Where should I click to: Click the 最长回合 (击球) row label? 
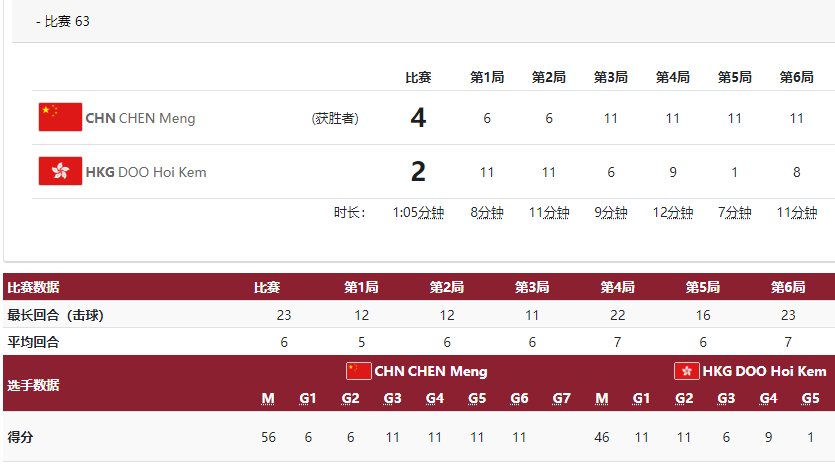coord(55,315)
